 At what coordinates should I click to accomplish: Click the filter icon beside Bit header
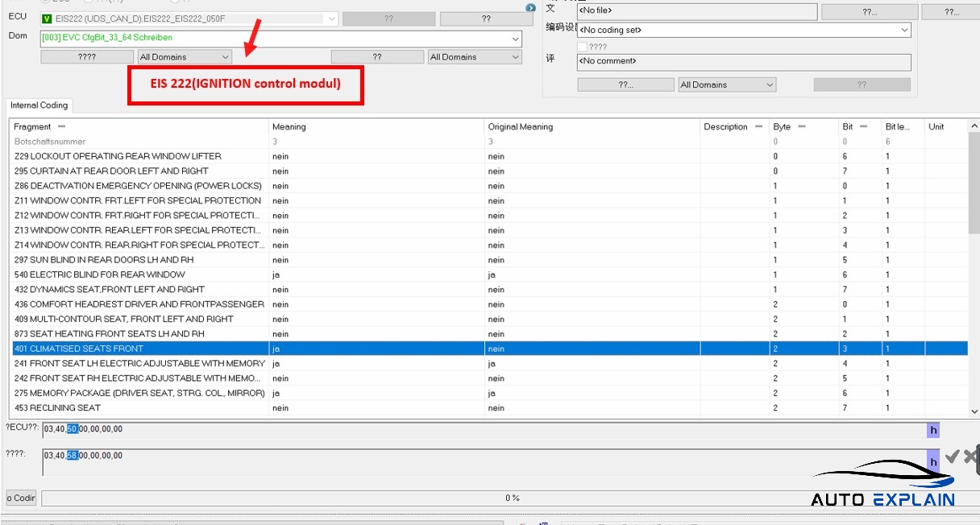pos(863,126)
